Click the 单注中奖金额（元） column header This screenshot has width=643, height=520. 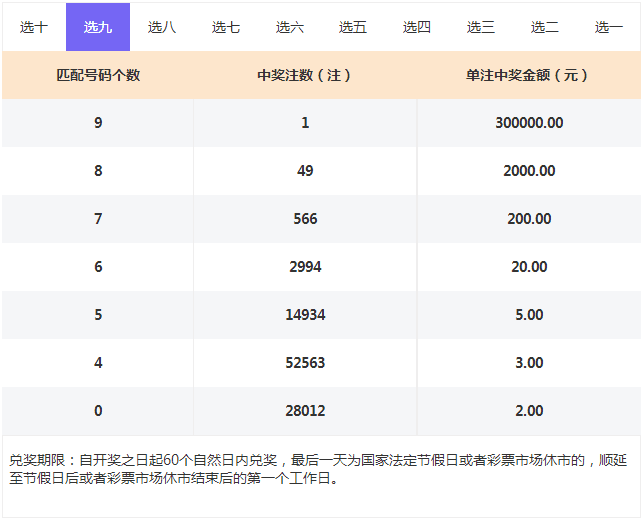click(529, 75)
